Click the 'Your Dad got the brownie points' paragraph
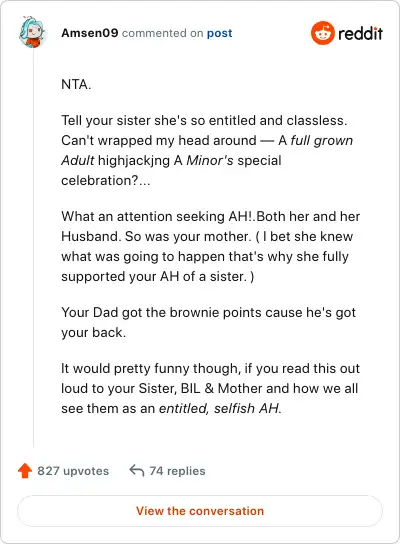This screenshot has width=400, height=544. (208, 322)
